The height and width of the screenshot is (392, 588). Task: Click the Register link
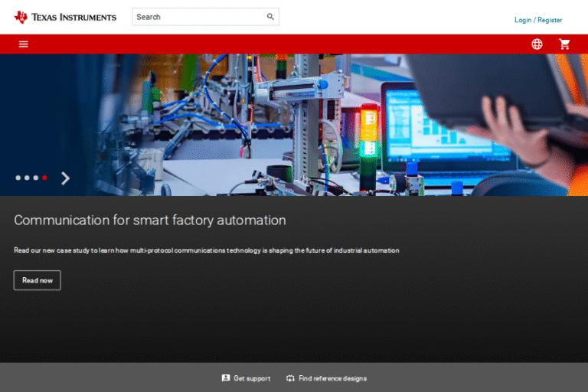[550, 20]
